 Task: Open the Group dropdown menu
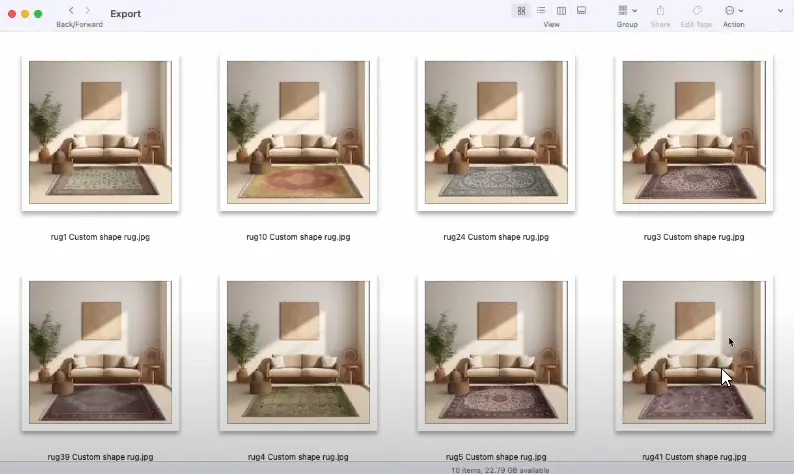(627, 11)
